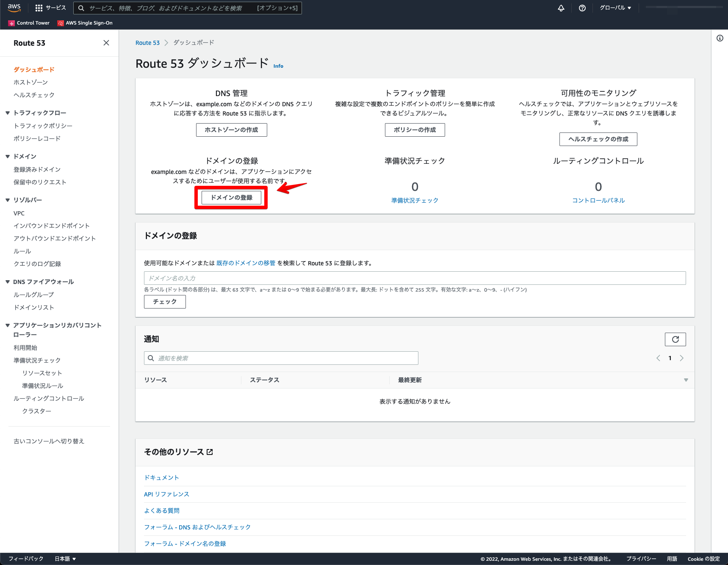Open the グローバル region dropdown

615,8
